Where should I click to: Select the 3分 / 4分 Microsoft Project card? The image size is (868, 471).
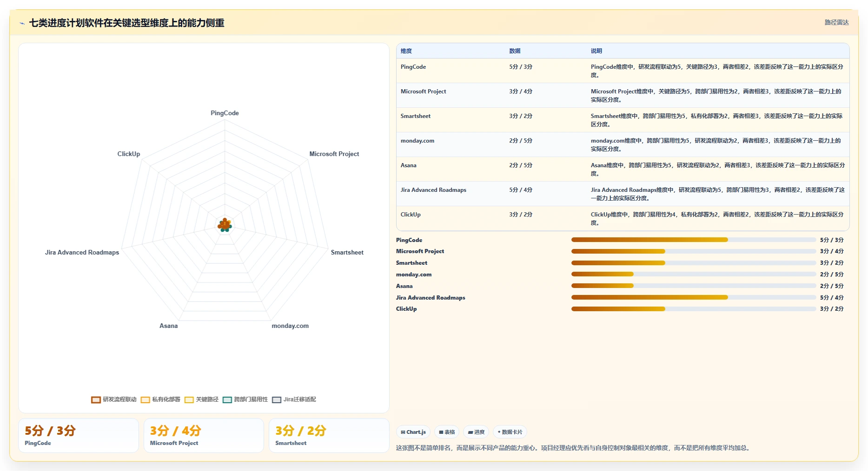coord(204,435)
